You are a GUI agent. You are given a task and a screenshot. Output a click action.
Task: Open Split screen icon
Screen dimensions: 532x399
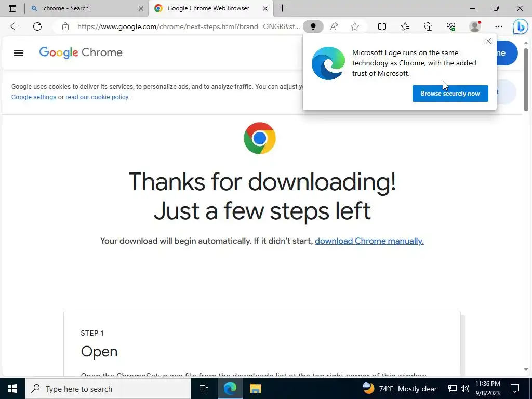pyautogui.click(x=382, y=26)
